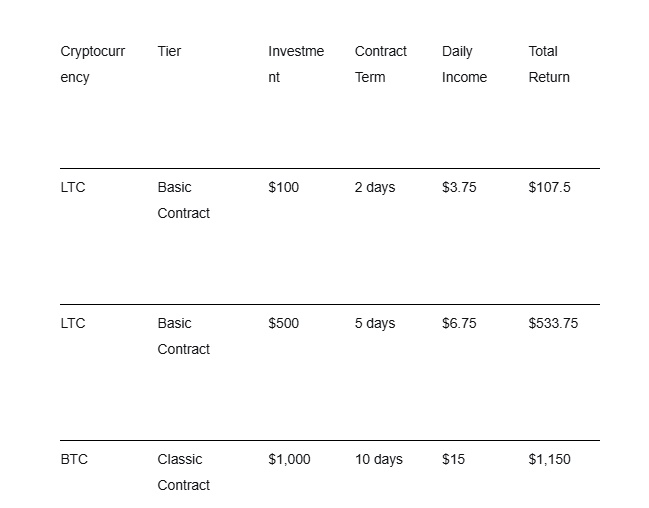Click the Classic Contract tier cell
649x508 pixels.
[x=183, y=472]
